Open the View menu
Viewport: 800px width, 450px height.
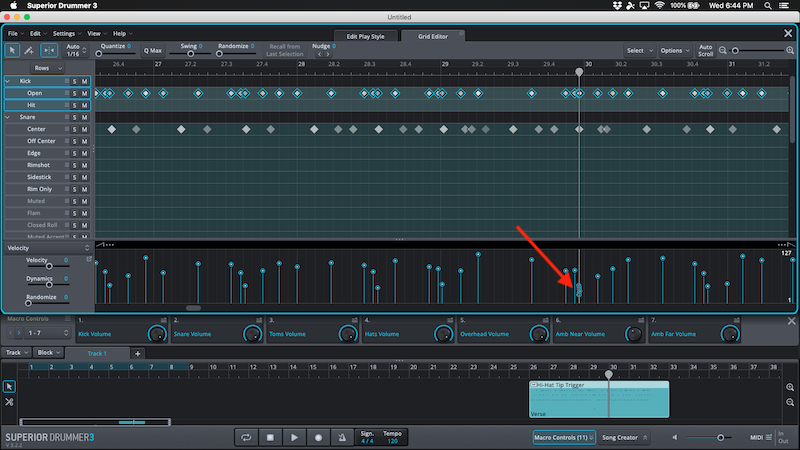tap(96, 34)
